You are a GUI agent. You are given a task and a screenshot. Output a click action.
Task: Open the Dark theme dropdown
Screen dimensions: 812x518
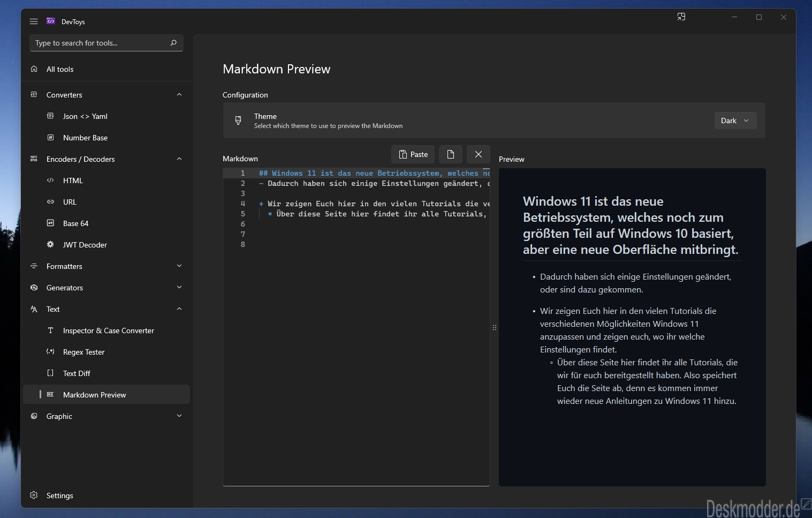click(x=735, y=121)
